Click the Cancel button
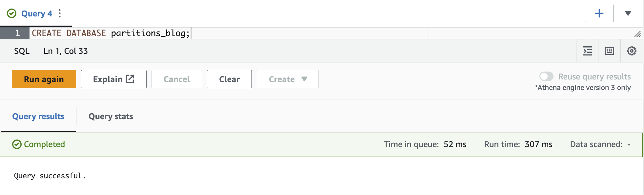Screen dimensions: 644x195 click(x=177, y=79)
